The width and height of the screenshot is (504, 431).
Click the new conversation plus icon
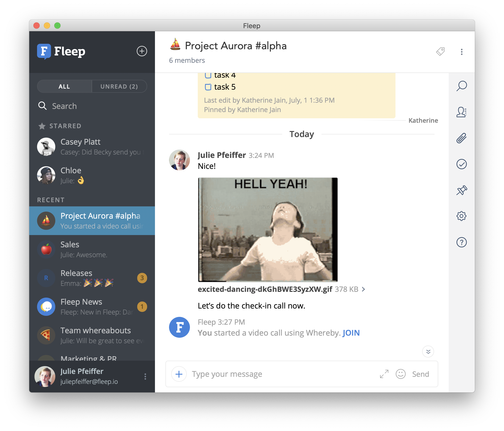142,51
